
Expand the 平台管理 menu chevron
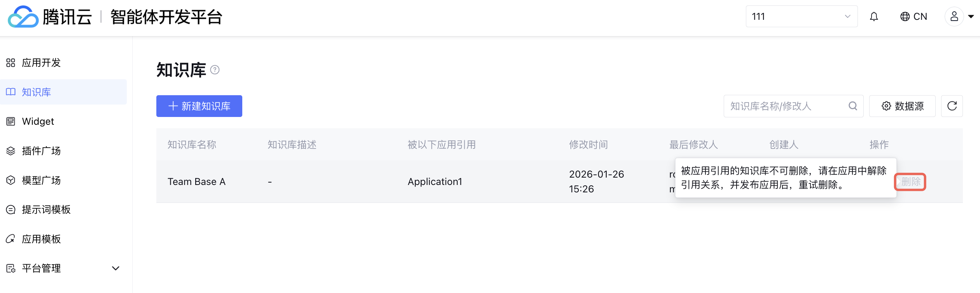point(115,269)
